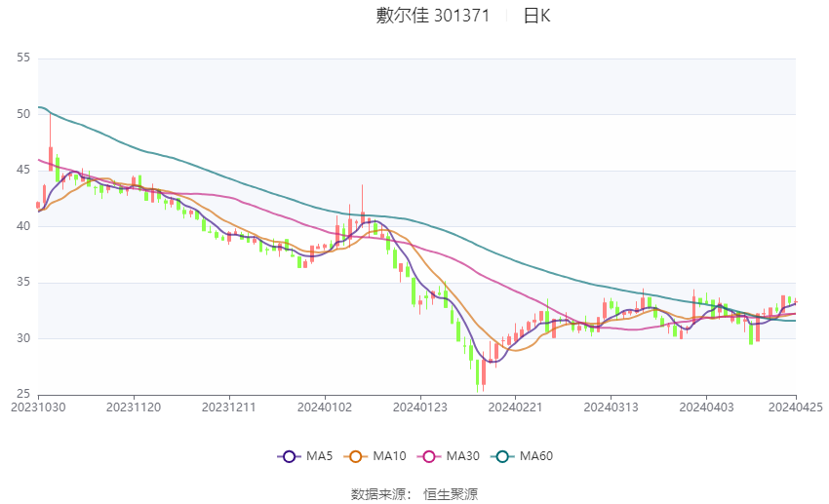Screen dimensions: 829x504
Task: Click x-axis date label 20240403
Action: point(706,407)
